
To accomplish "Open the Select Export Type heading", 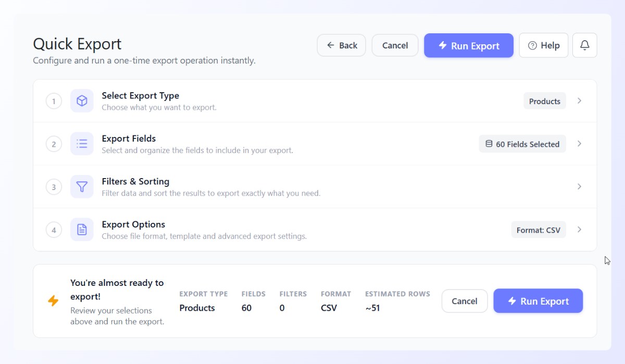I will 141,95.
